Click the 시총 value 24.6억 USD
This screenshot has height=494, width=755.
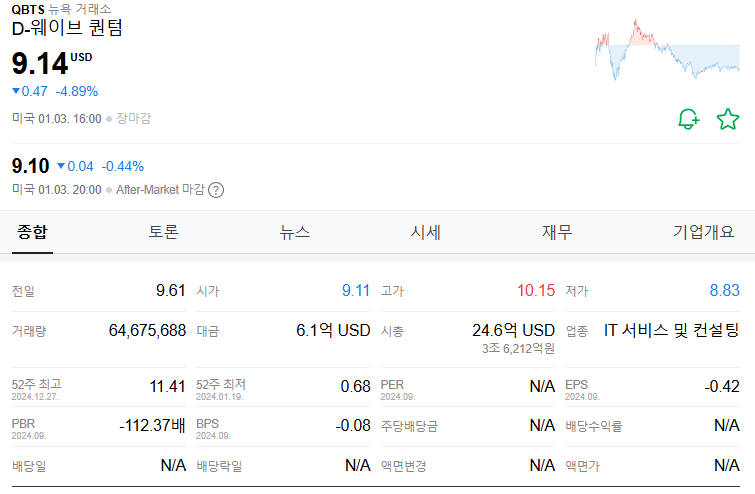pos(513,330)
